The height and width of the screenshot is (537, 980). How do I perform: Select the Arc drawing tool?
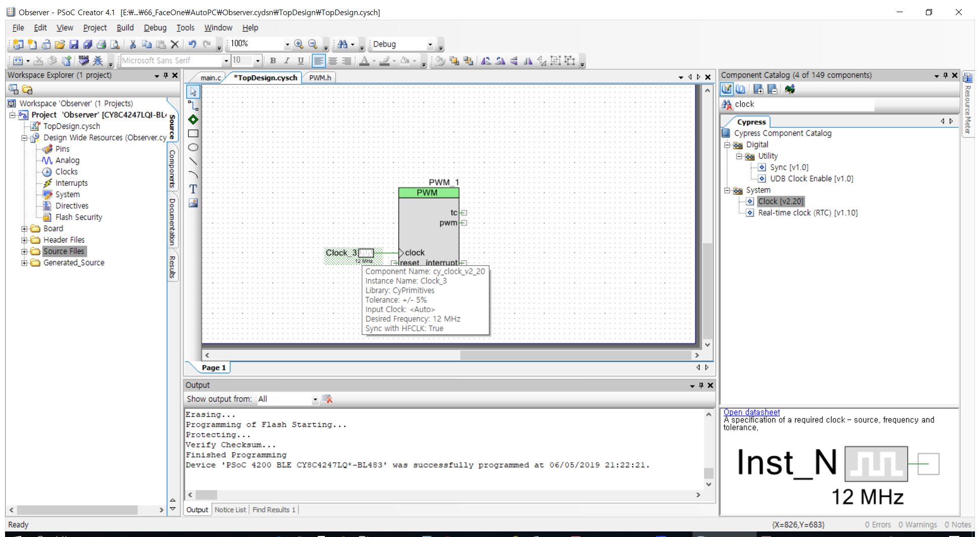[x=193, y=175]
